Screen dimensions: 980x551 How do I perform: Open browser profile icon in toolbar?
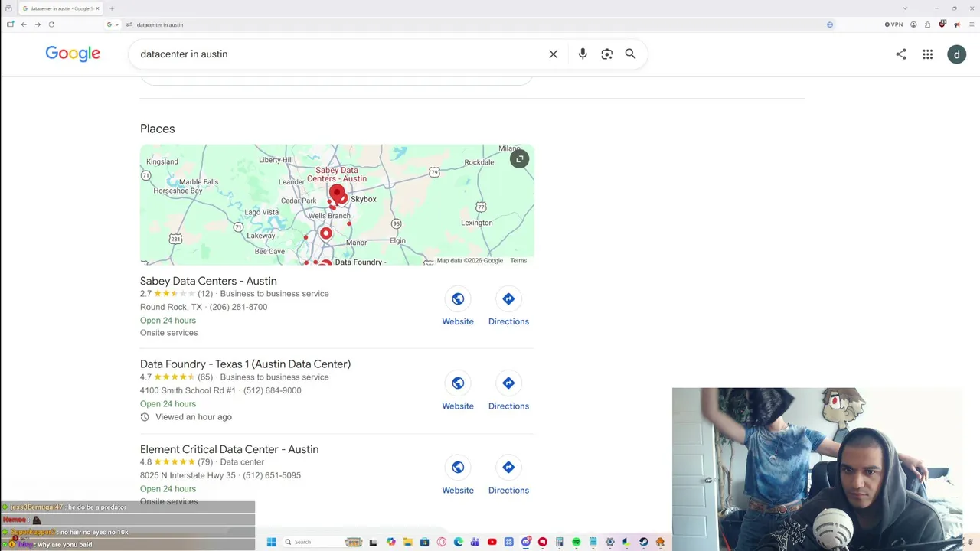(913, 24)
